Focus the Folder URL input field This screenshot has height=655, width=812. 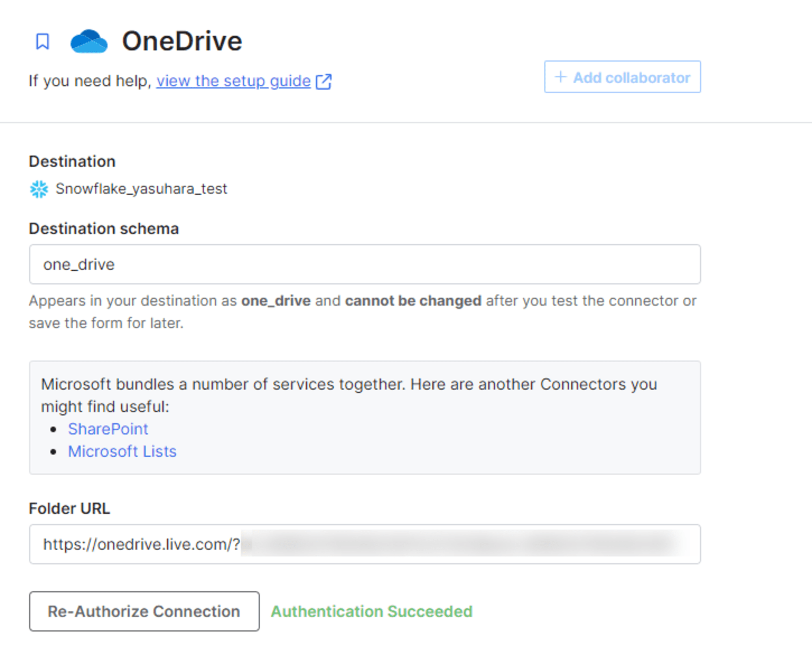pos(365,544)
